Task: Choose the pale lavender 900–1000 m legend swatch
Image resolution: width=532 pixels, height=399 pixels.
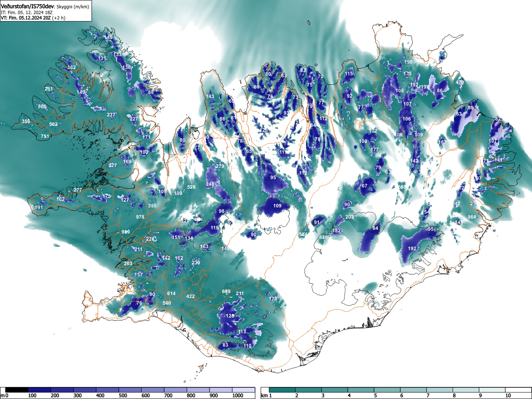Action: [x=221, y=390]
